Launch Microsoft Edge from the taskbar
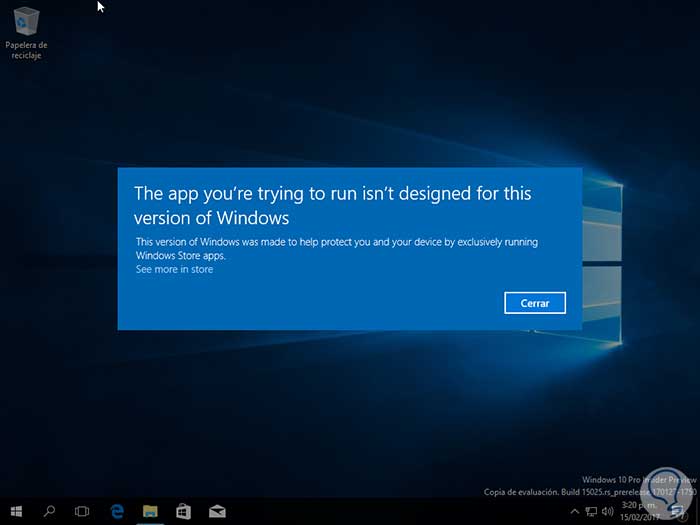 click(117, 511)
